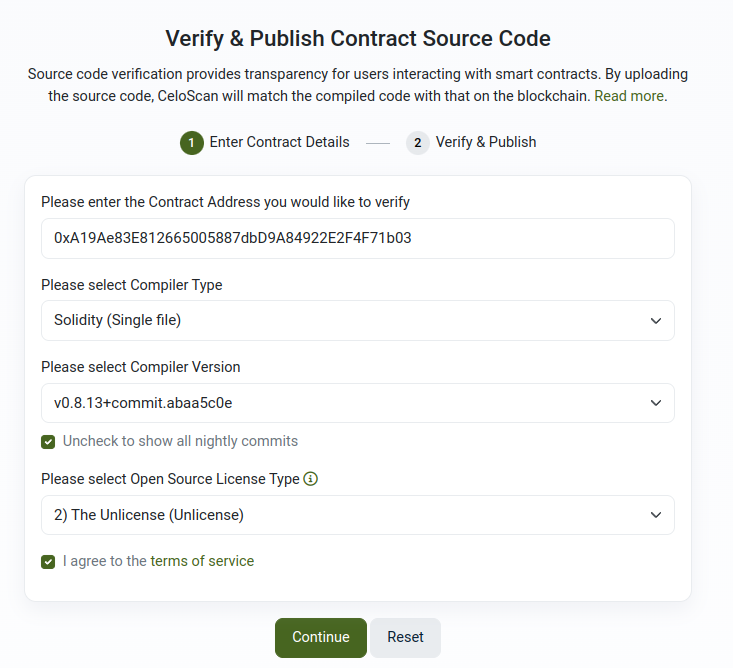Image resolution: width=733 pixels, height=668 pixels.
Task: Click the 'Please select Compiler Version' field label
Action: pos(141,367)
